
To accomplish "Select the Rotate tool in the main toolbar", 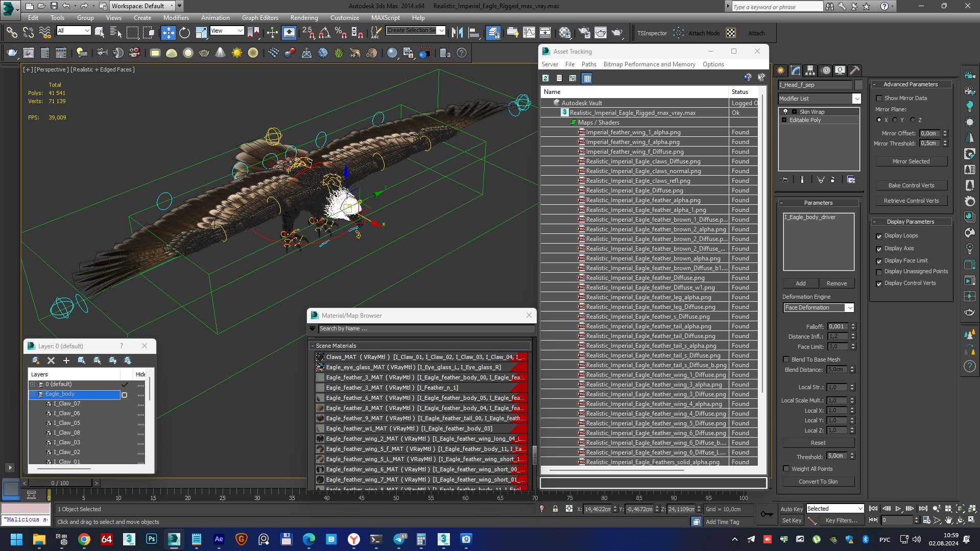I will click(x=184, y=33).
